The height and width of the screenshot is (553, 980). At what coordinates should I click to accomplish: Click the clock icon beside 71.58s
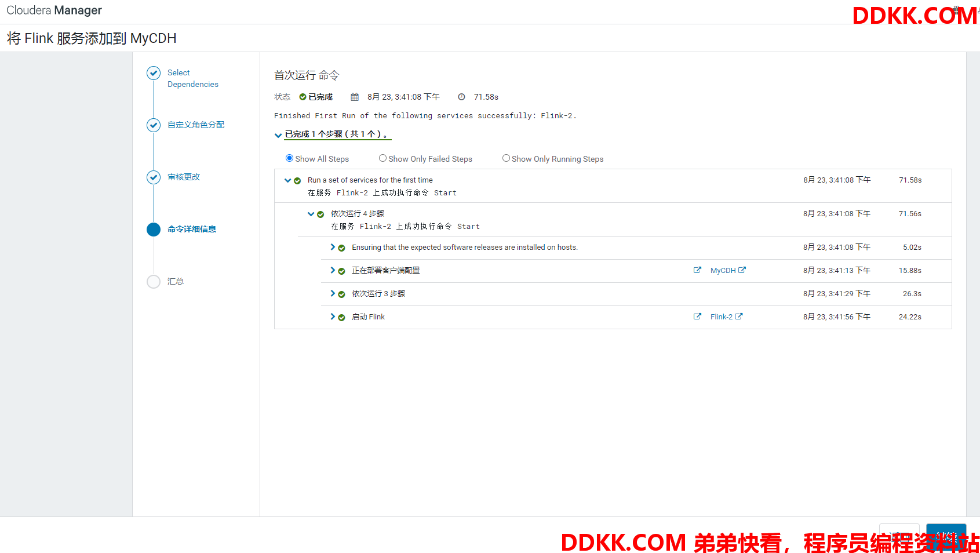[x=461, y=97]
